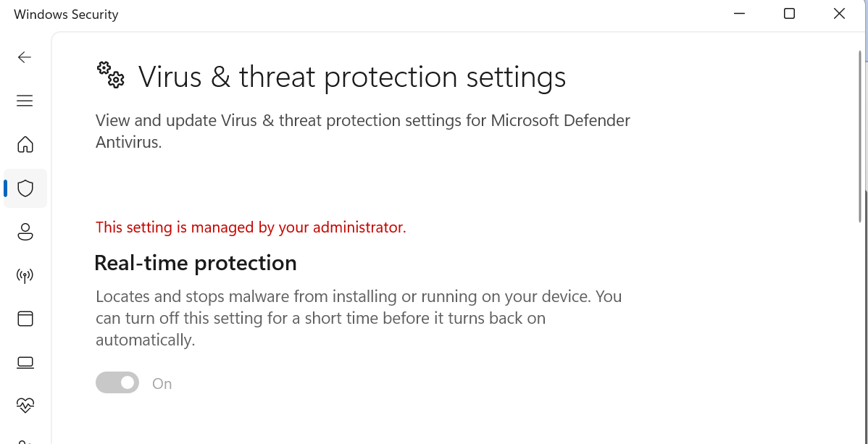Image resolution: width=868 pixels, height=444 pixels.
Task: View Device security settings
Action: [x=25, y=362]
